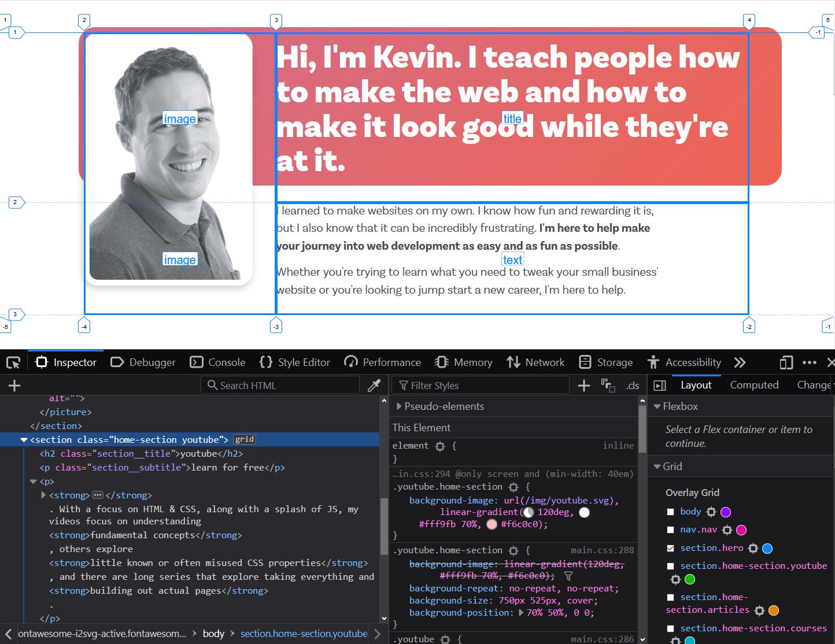Image resolution: width=835 pixels, height=644 pixels.
Task: Select the Computed sidebar tab
Action: click(x=754, y=385)
